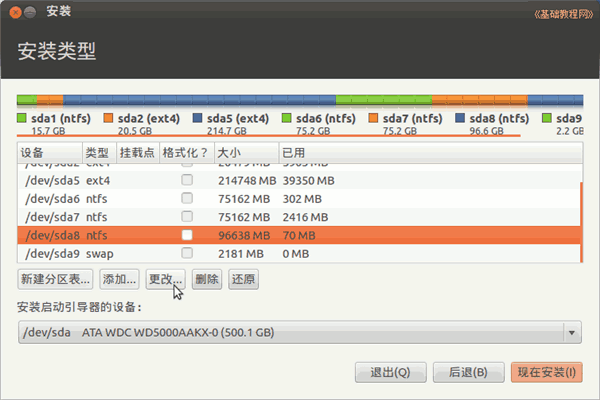Click the 96638 MB size cell

coord(244,235)
